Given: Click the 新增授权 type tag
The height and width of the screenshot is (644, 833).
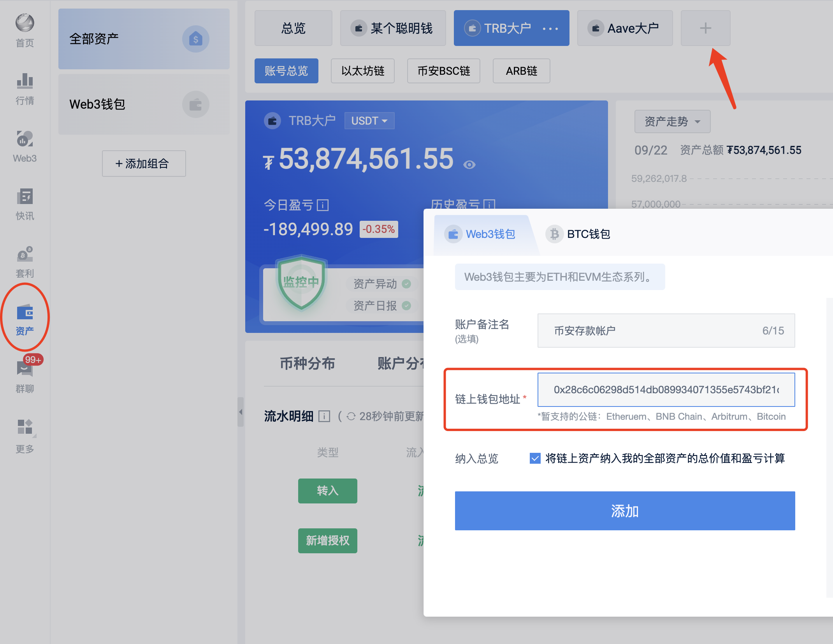Looking at the screenshot, I should [327, 540].
